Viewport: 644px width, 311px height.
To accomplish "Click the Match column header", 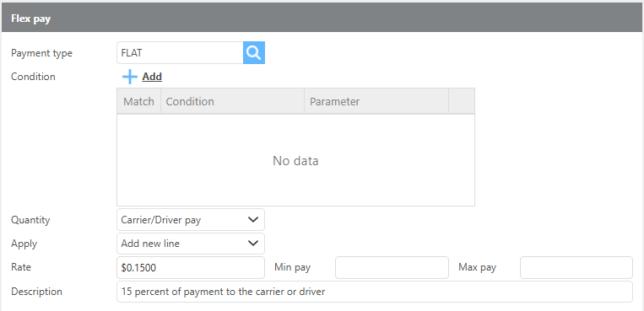I will tap(138, 101).
